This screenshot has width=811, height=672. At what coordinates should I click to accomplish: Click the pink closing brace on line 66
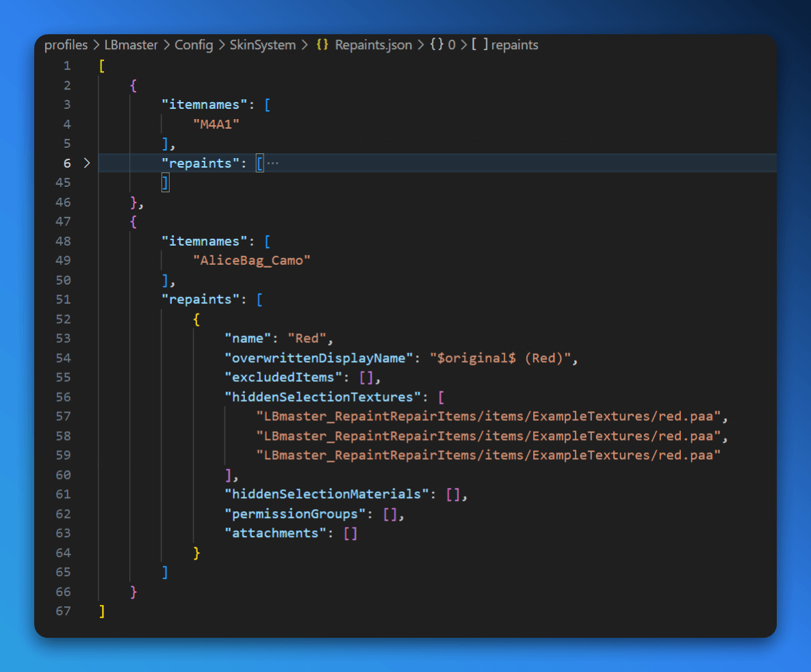tap(133, 592)
